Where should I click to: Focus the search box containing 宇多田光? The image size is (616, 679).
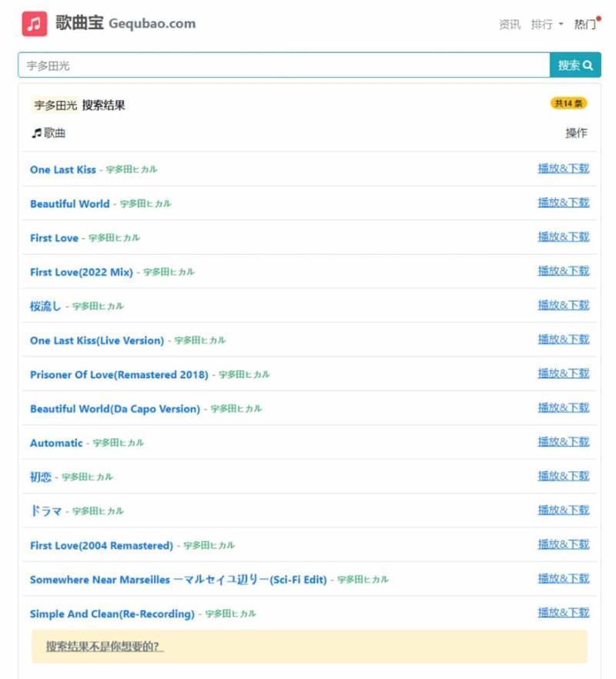[x=283, y=65]
